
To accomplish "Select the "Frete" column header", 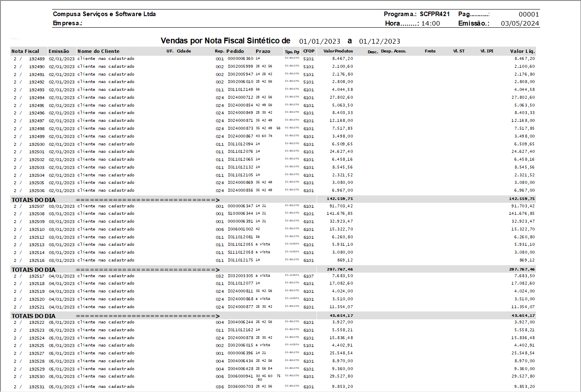I will [x=430, y=51].
